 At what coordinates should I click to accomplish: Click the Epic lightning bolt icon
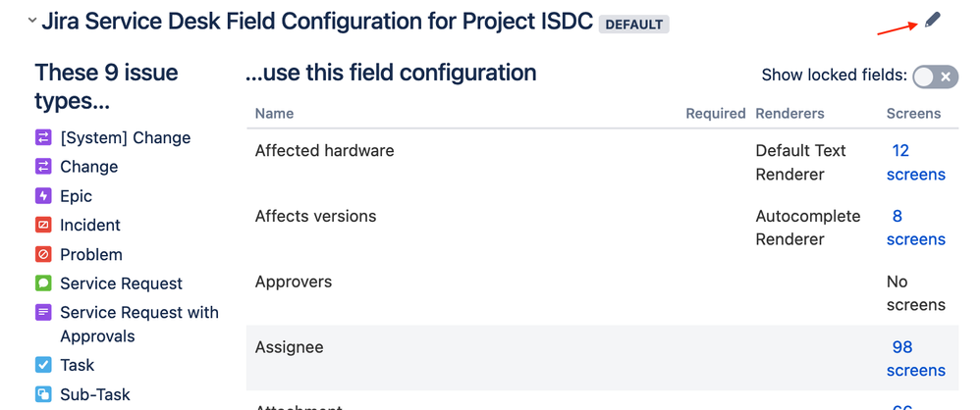coord(43,196)
